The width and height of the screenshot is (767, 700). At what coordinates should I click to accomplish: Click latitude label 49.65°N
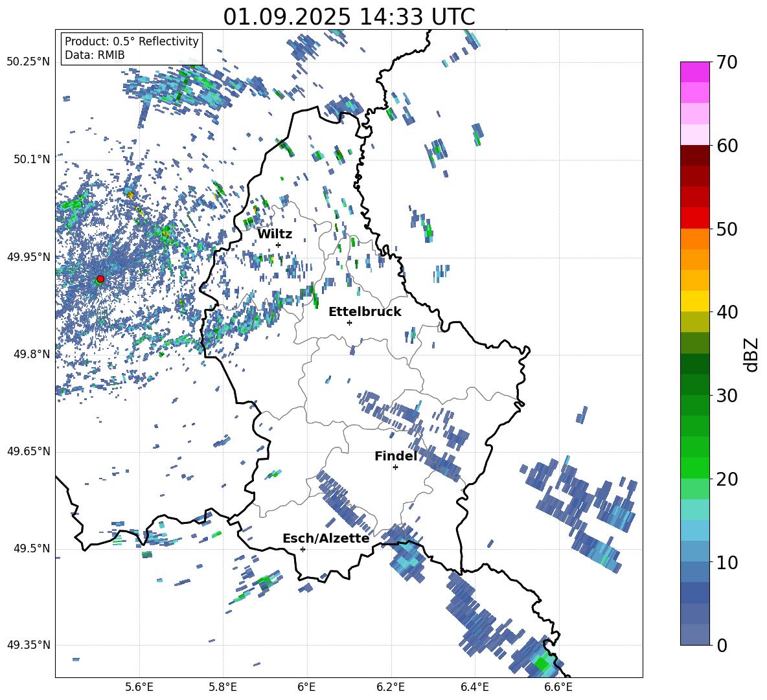tap(29, 451)
